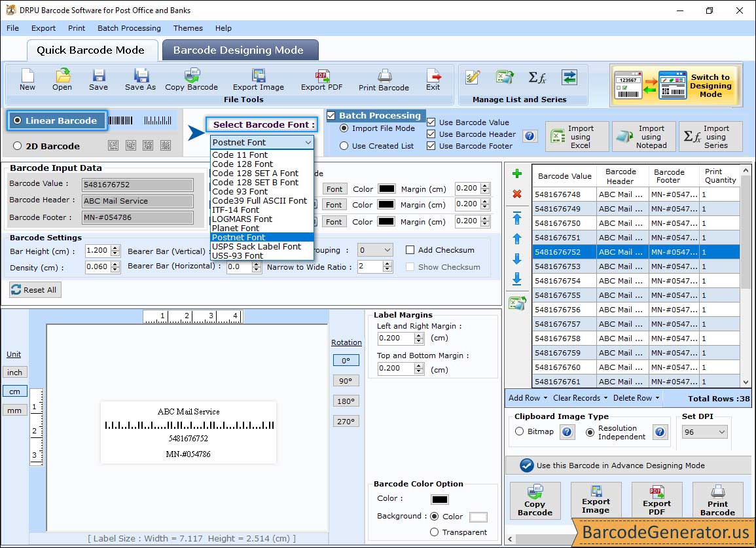Toggle the Use Barcode Header checkbox
Image resolution: width=756 pixels, height=548 pixels.
tap(431, 134)
